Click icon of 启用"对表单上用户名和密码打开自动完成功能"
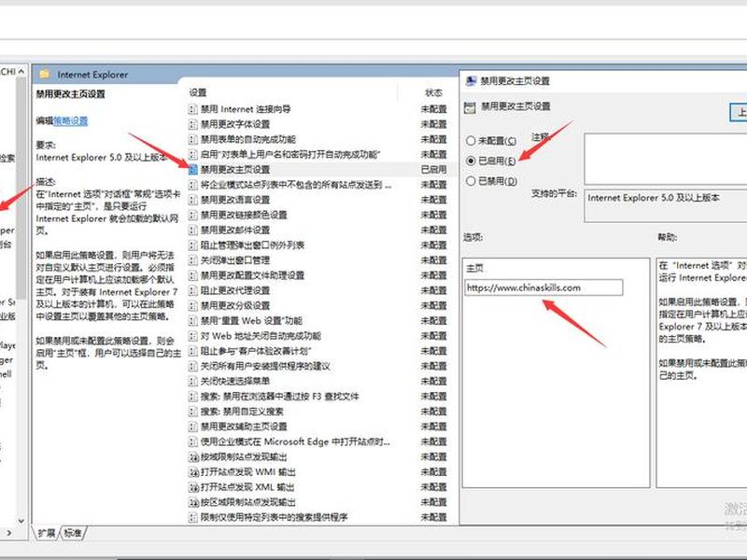Screen dimensions: 747x560 (193, 154)
